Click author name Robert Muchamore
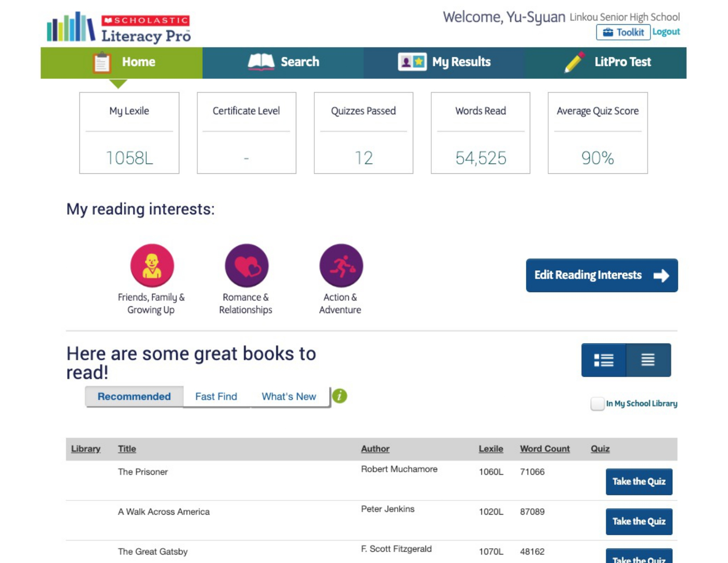Screen dimensions: 728x563 (399, 469)
